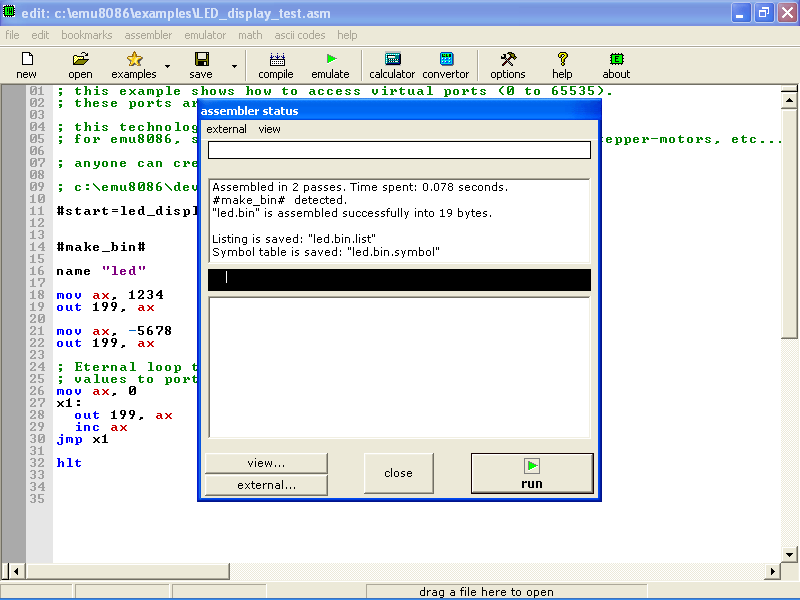Image resolution: width=800 pixels, height=600 pixels.
Task: Open the ascii codes menu
Action: [300, 35]
